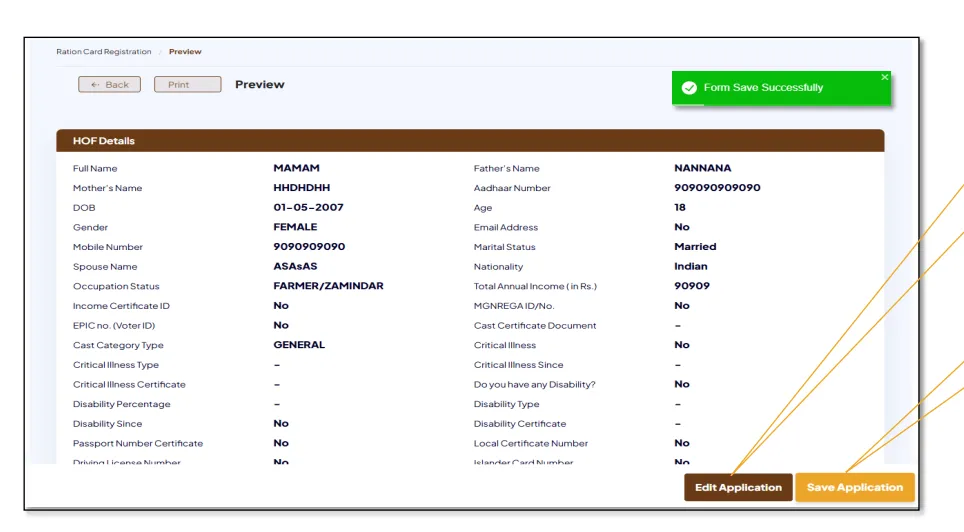Open Ration Card Registration breadcrumb link
964x532 pixels.
click(103, 52)
